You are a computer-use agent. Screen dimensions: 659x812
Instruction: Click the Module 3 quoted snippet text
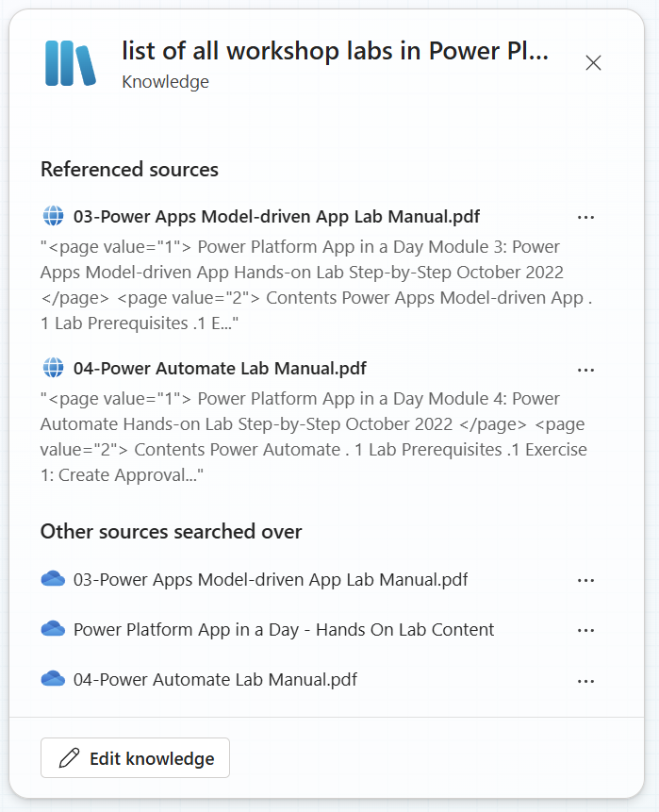(x=316, y=285)
